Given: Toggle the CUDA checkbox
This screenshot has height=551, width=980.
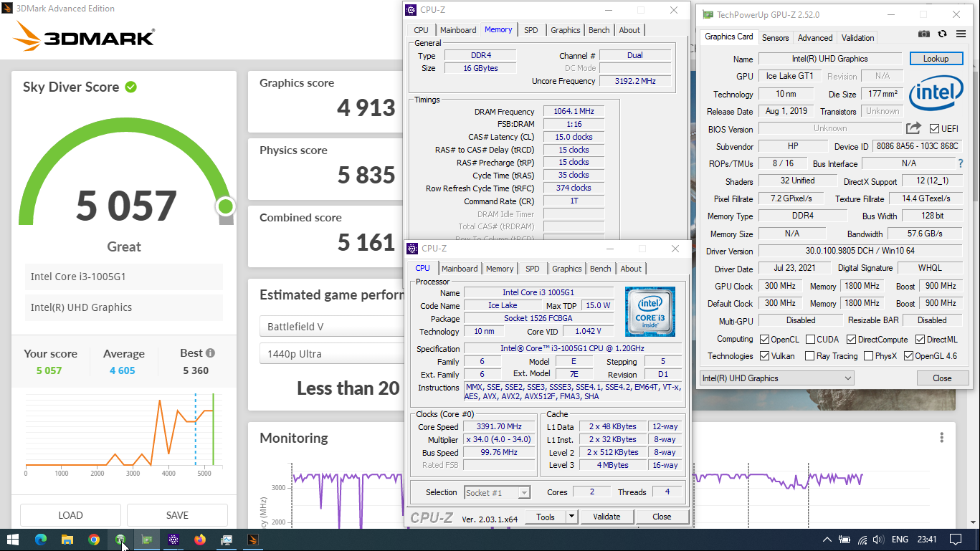Looking at the screenshot, I should [x=810, y=340].
